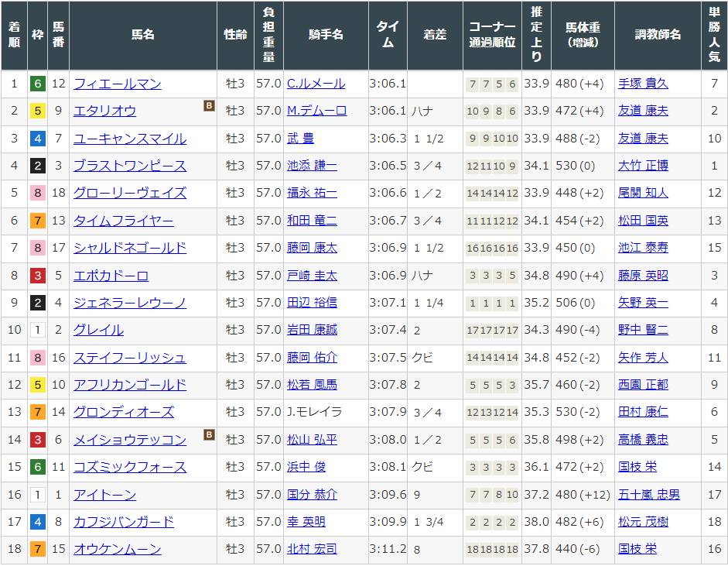728x566 pixels.
Task: Open trainer 矢作 芳人 profile
Action: (643, 358)
